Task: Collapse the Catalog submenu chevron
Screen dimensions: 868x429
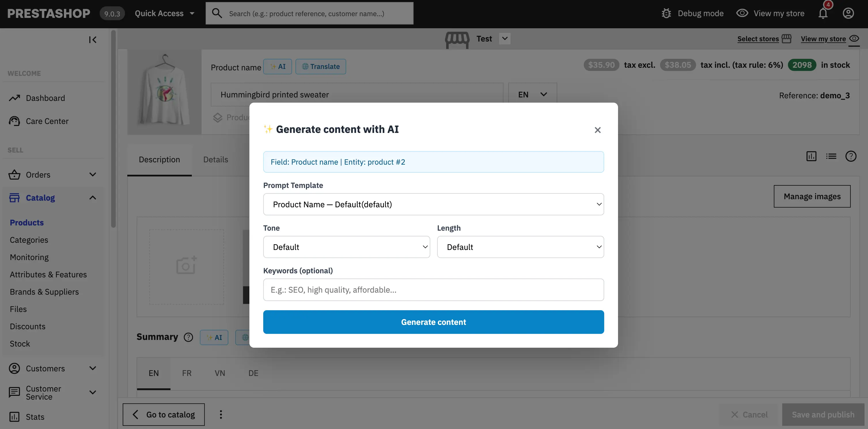Action: pyautogui.click(x=93, y=198)
